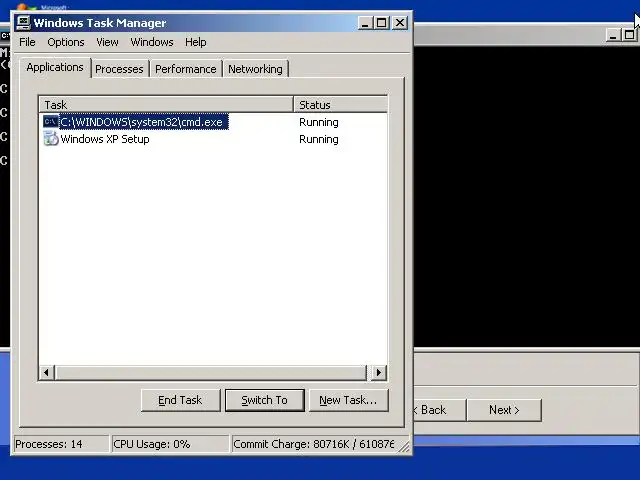Open the Windows menu
Image resolution: width=640 pixels, height=480 pixels.
coord(152,42)
